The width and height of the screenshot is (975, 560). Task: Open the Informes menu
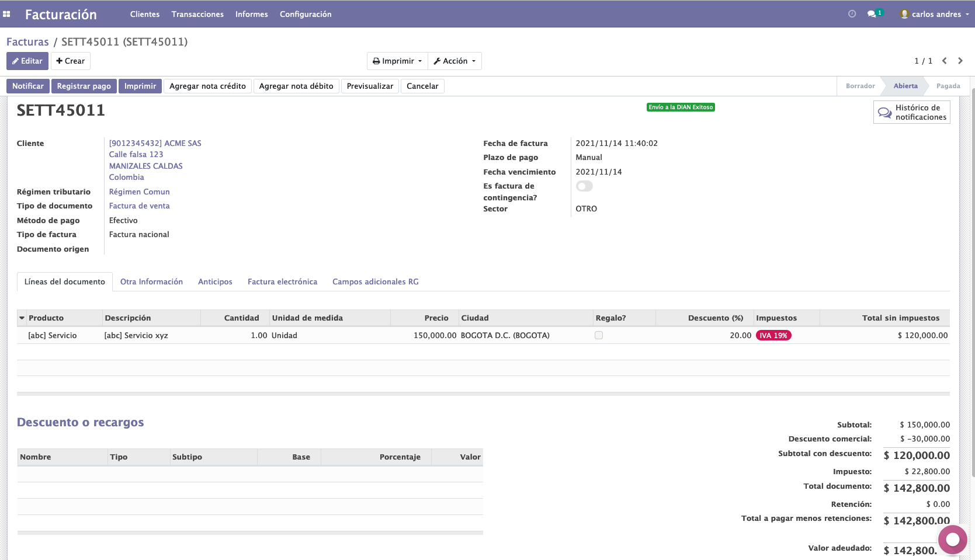pyautogui.click(x=252, y=14)
